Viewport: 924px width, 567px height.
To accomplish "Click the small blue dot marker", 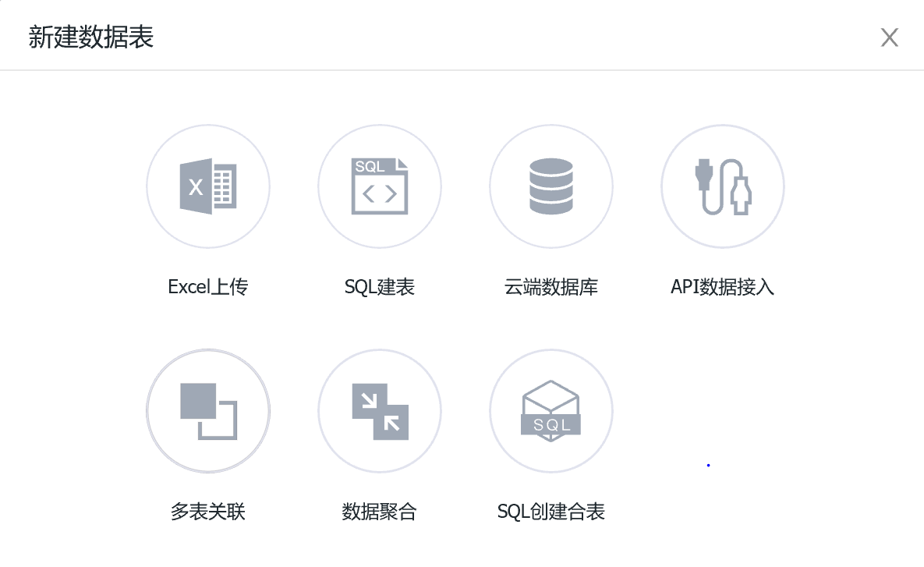I will coord(708,466).
